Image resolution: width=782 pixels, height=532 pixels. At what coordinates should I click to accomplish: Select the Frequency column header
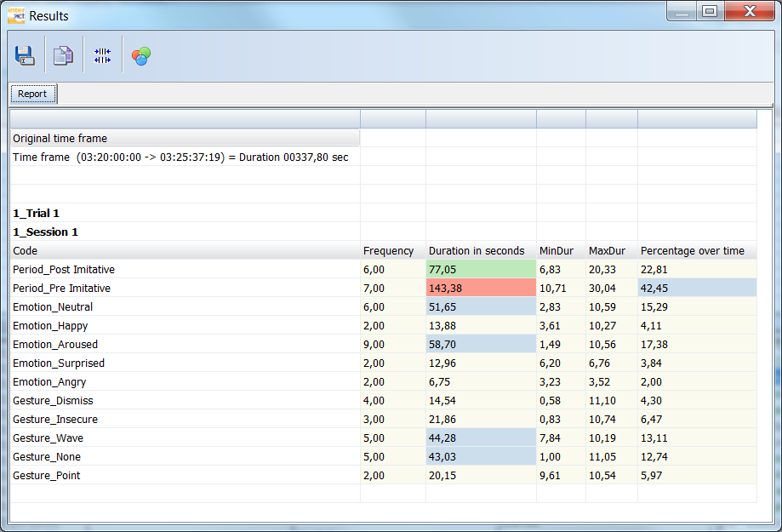click(x=387, y=250)
